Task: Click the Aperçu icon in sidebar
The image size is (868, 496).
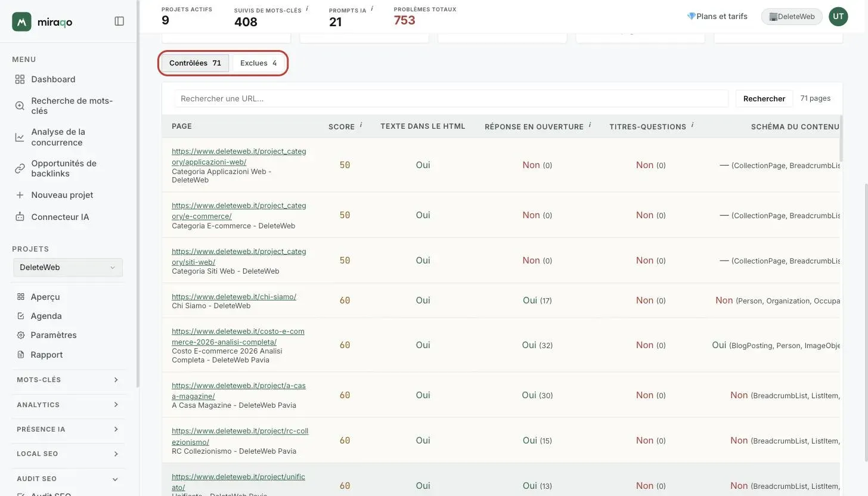Action: point(21,297)
